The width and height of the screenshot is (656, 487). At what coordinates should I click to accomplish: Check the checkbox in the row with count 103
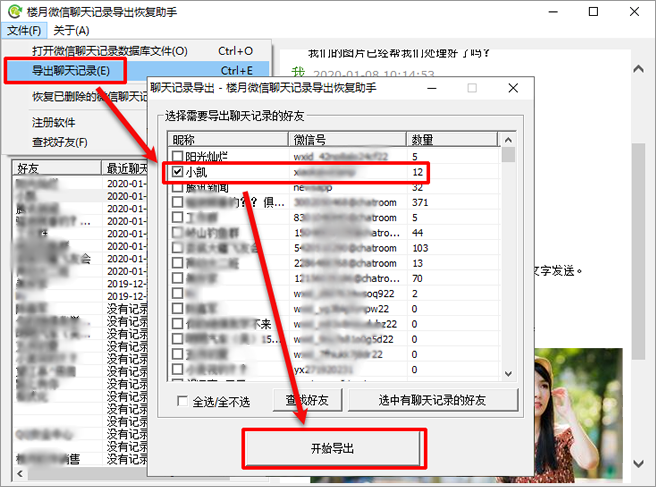pyautogui.click(x=177, y=248)
